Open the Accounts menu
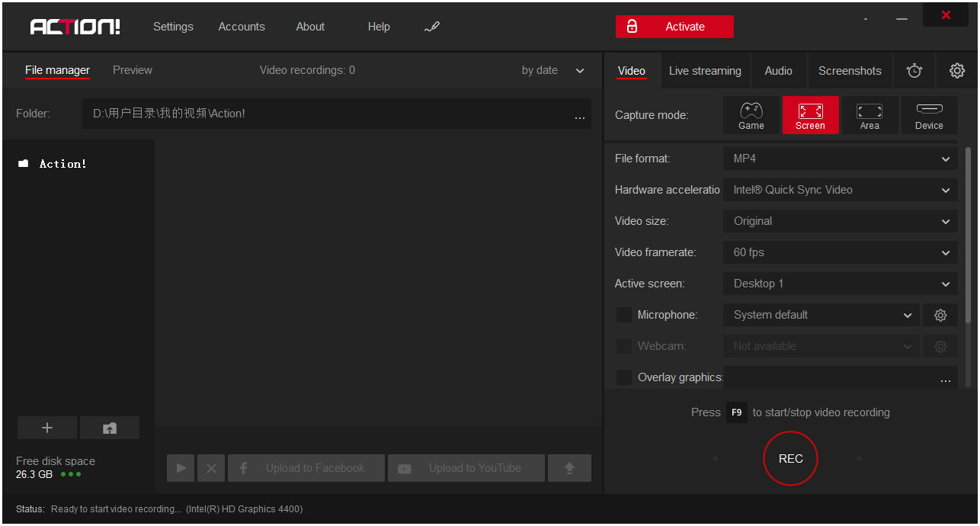The image size is (980, 526). coord(242,27)
